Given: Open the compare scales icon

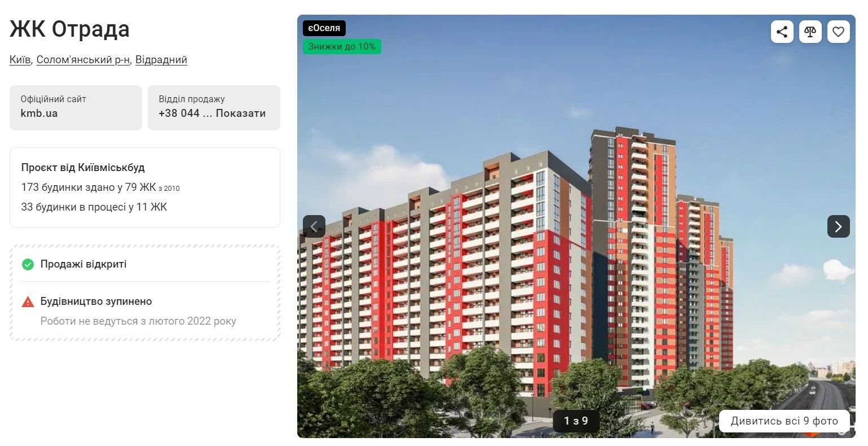Looking at the screenshot, I should click(x=810, y=32).
